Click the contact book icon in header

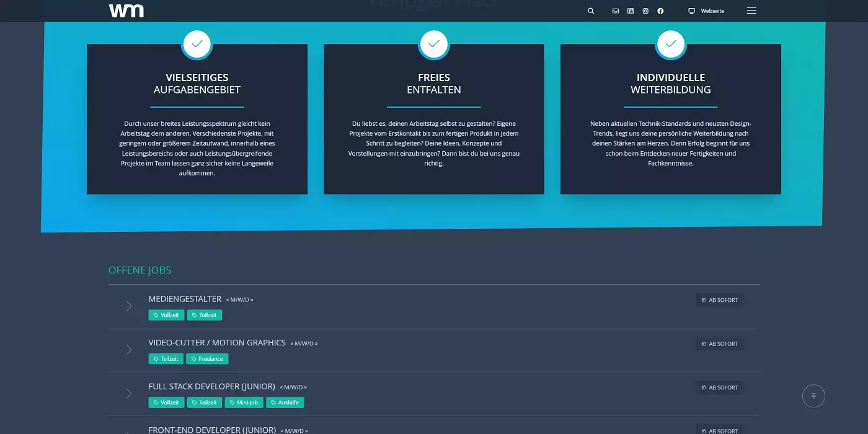[631, 11]
